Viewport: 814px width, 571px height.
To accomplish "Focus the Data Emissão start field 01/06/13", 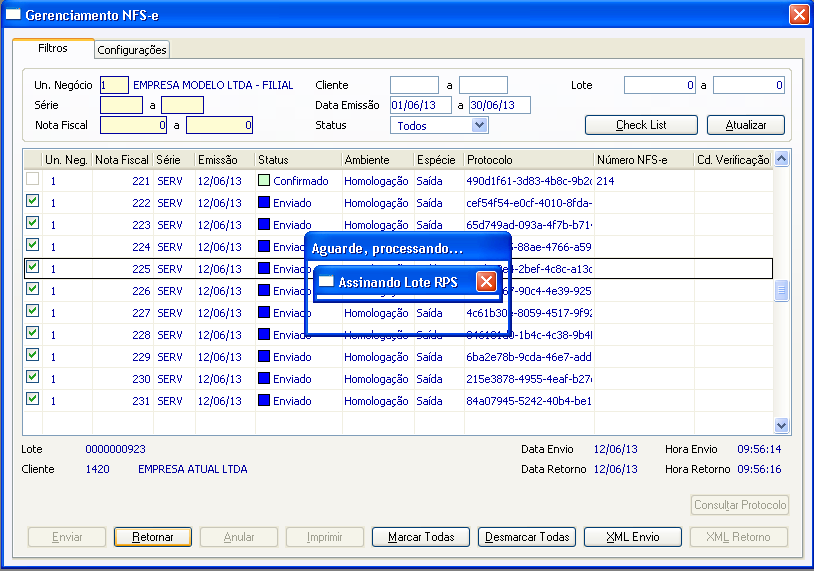I will 421,105.
